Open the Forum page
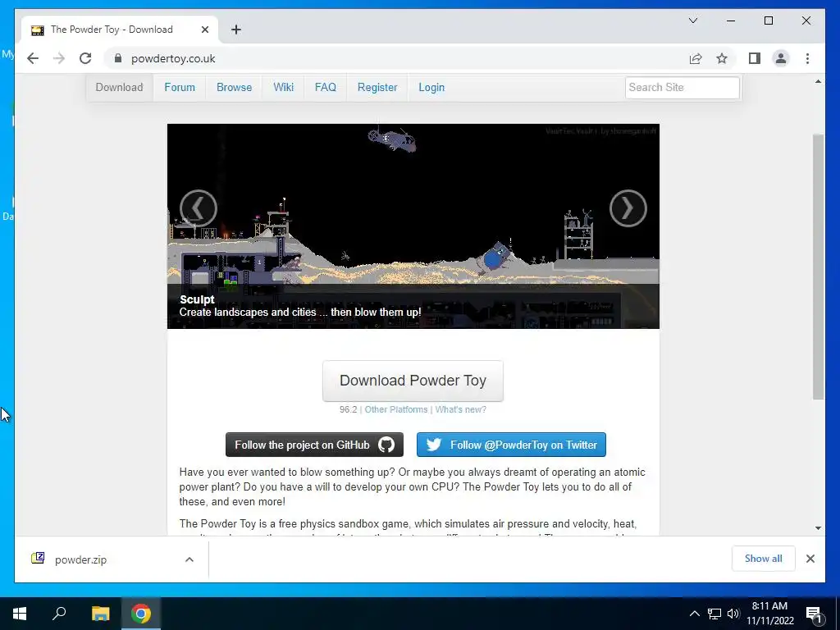840x630 pixels. pos(180,87)
